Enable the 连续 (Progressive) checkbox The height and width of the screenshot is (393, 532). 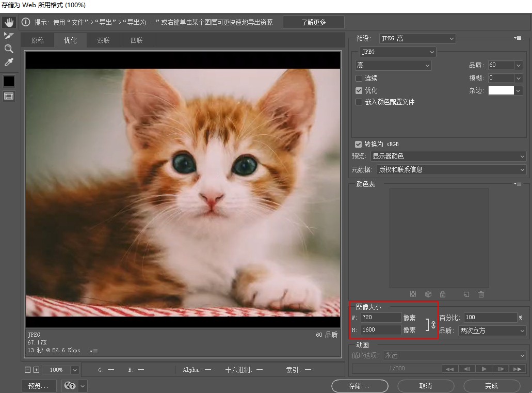point(359,78)
